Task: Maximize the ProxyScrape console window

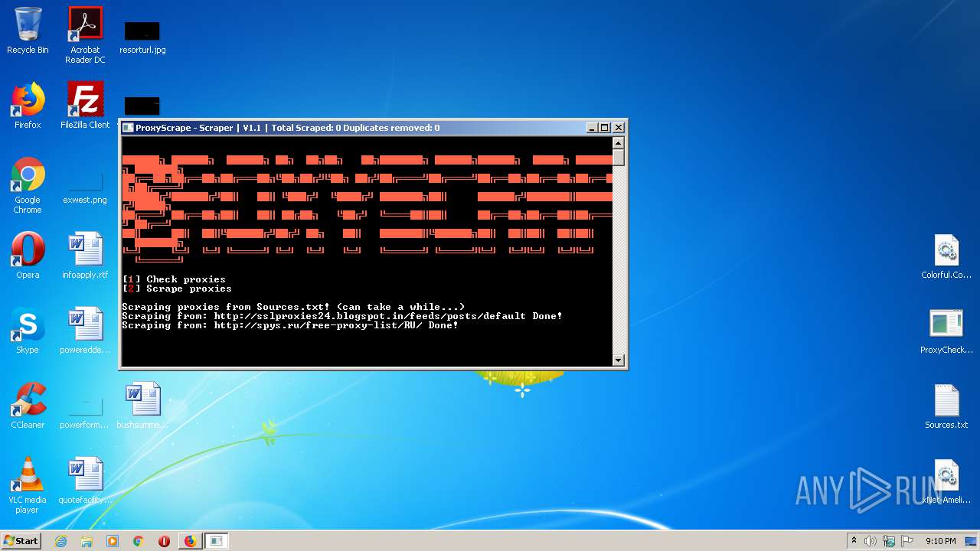Action: 605,128
